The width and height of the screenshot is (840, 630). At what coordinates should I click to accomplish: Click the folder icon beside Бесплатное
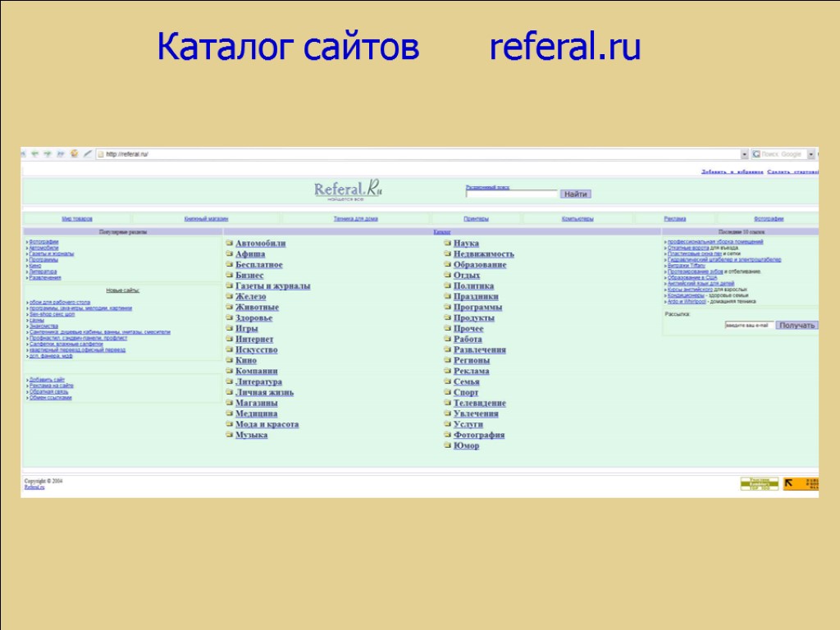[x=230, y=264]
